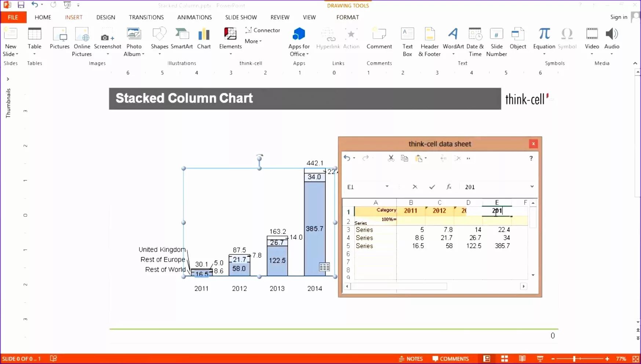641x364 pixels.
Task: Switch to Normal view in status bar
Action: point(487,359)
